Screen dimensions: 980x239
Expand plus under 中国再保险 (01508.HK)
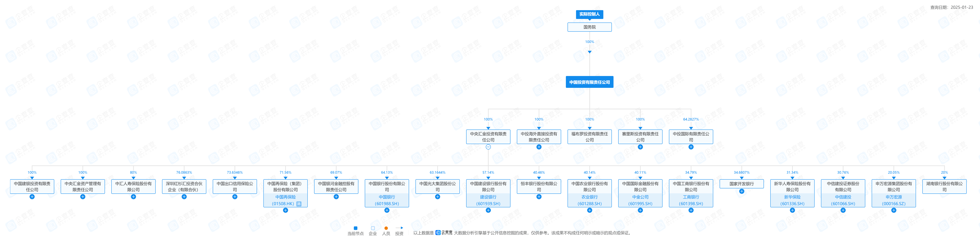285,210
